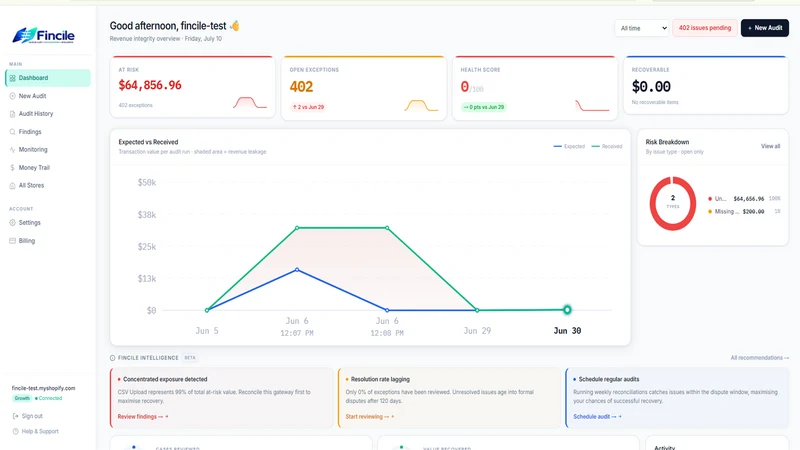
Task: Click the waving hand emoji
Action: (235, 26)
